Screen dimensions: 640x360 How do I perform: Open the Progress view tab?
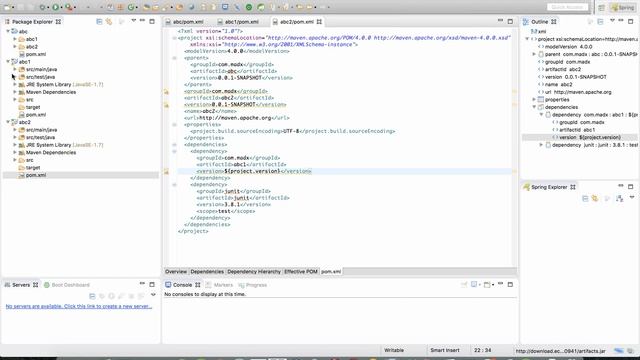coord(253,285)
